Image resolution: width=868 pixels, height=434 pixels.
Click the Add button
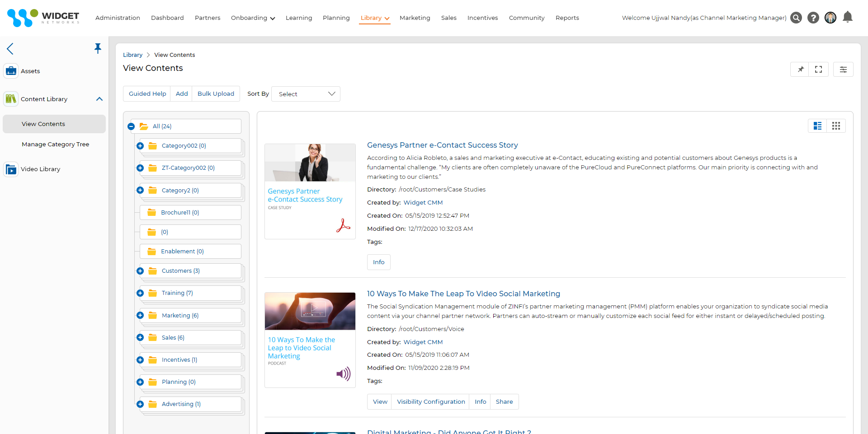click(182, 94)
